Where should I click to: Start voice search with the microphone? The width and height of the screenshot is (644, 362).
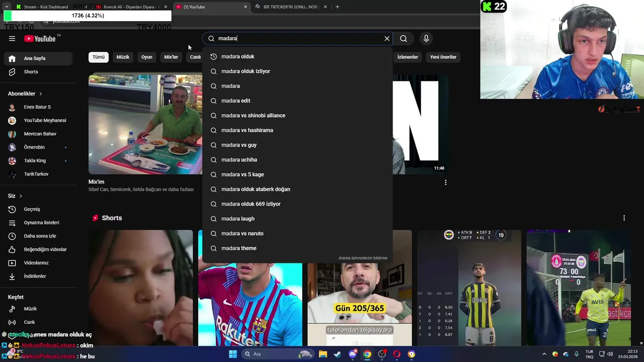point(426,39)
